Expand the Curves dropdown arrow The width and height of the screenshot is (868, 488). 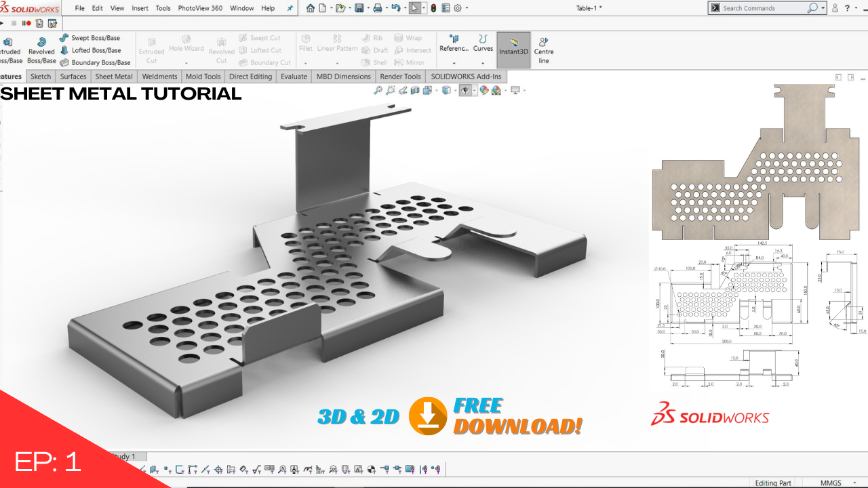click(x=483, y=63)
